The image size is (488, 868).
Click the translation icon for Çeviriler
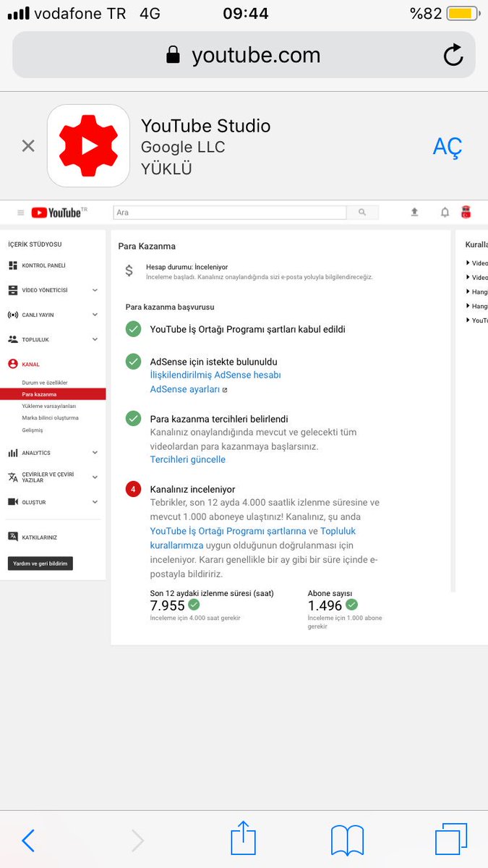click(x=13, y=477)
